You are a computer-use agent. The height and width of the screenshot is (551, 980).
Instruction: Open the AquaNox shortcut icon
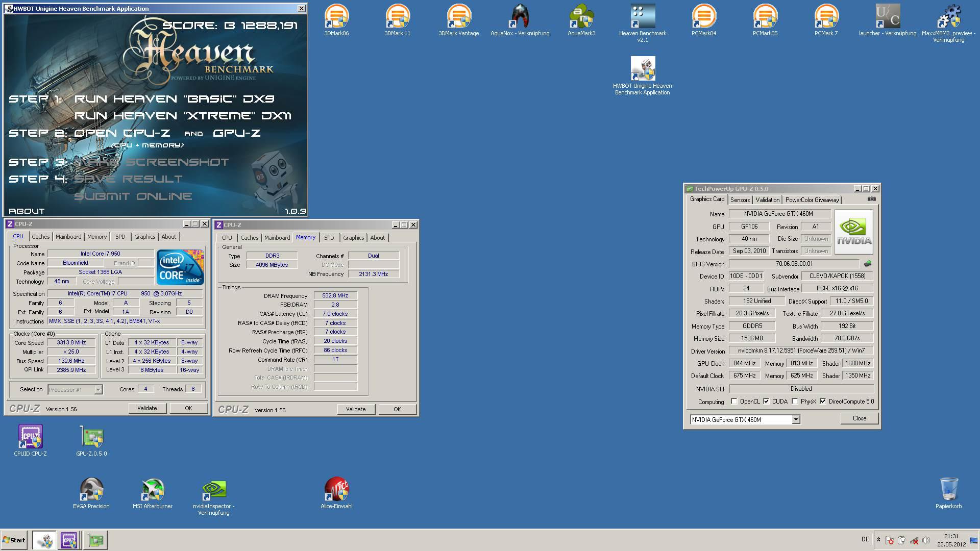(520, 20)
